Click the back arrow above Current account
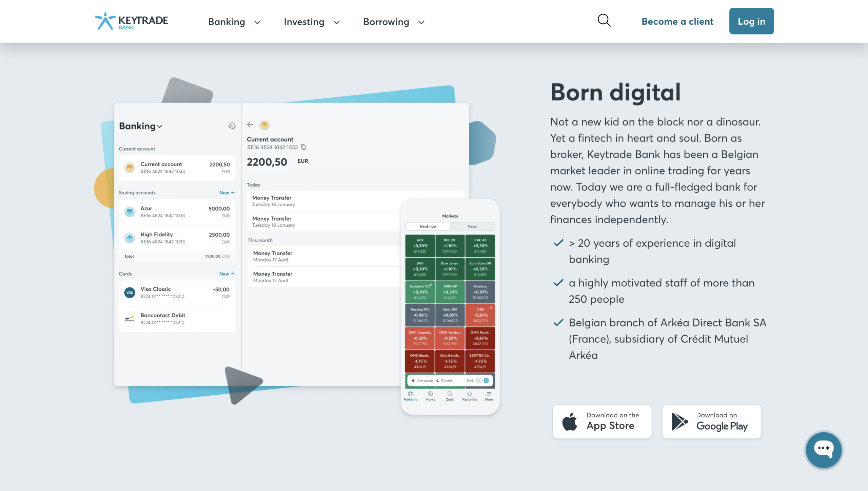Viewport: 868px width, 491px height. pos(250,125)
